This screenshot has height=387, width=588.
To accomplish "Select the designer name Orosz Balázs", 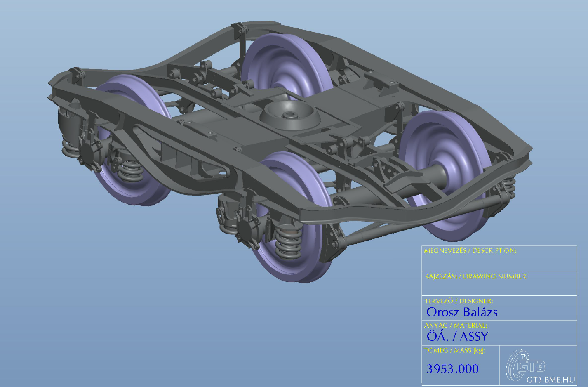I will [462, 312].
